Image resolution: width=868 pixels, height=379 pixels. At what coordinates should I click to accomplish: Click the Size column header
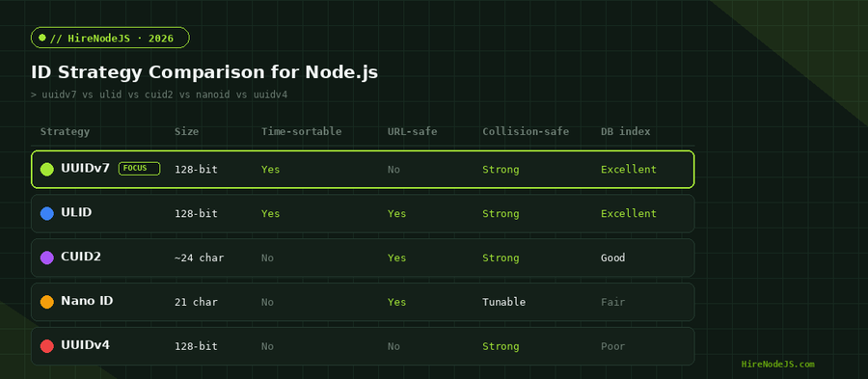click(x=186, y=132)
